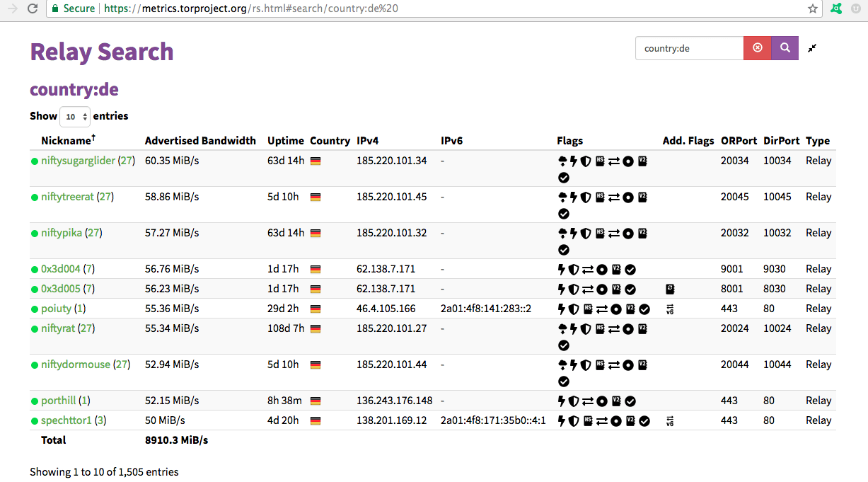Click the v6 additional flag icon for spechttor1

point(670,420)
